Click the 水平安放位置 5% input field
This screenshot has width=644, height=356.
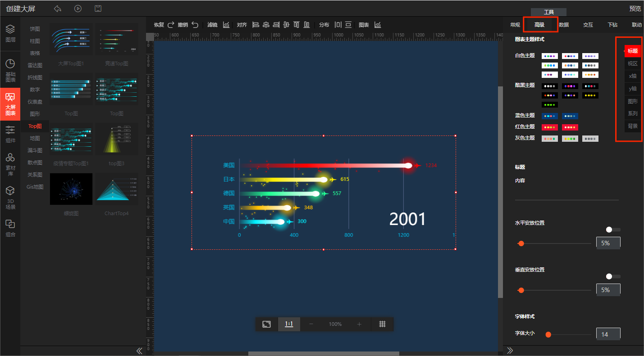click(x=608, y=243)
